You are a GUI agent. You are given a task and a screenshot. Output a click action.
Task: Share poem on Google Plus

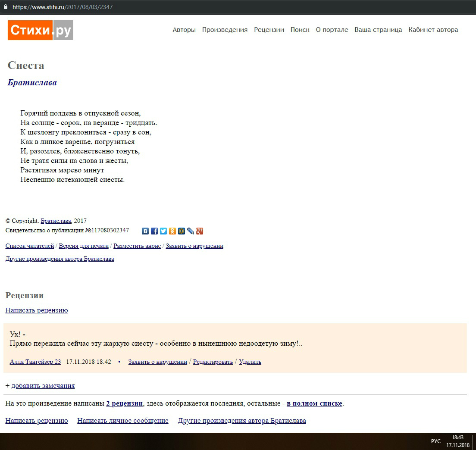[200, 231]
